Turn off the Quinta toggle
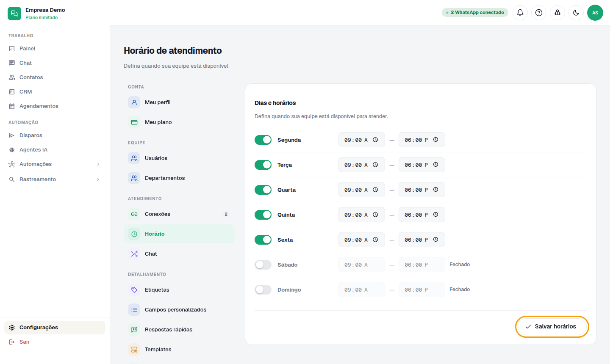This screenshot has height=364, width=610. click(x=263, y=215)
